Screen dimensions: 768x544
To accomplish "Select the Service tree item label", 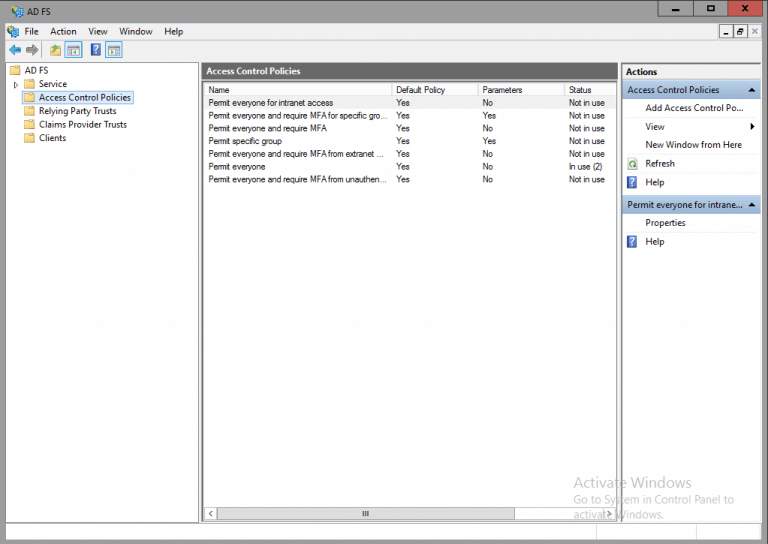I will 53,84.
